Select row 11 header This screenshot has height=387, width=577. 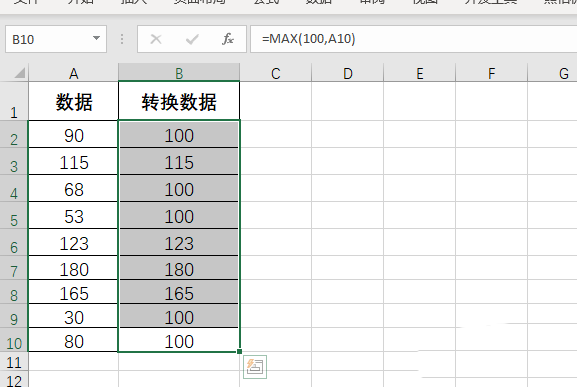14,362
